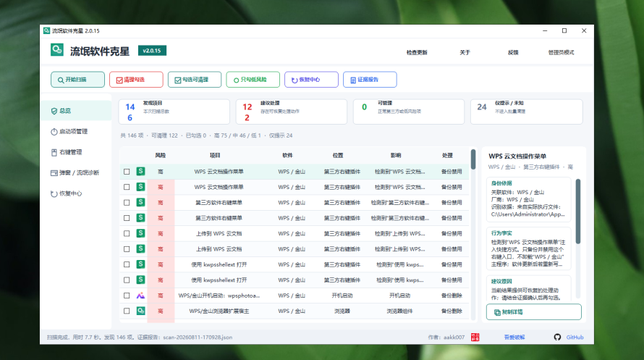The image size is (644, 360).
Task: Open the 检查更新 menu item
Action: (417, 53)
